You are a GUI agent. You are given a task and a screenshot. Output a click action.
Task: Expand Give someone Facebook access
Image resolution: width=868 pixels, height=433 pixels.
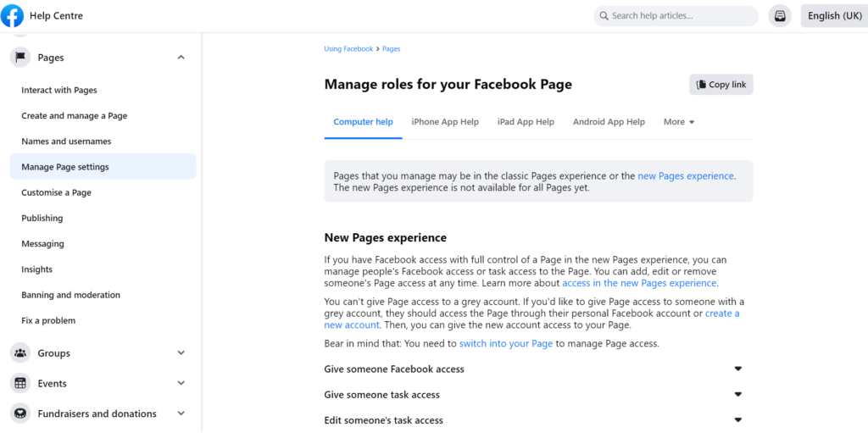click(x=737, y=369)
